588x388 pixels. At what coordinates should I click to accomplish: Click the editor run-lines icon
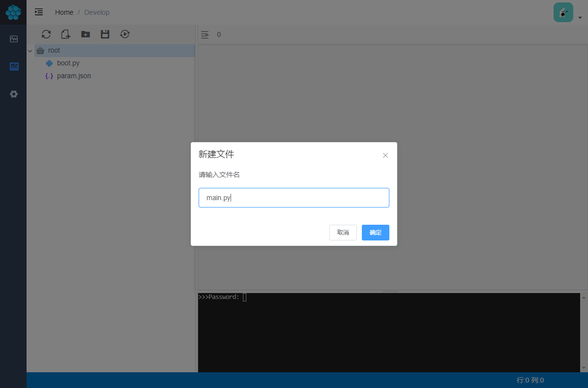coord(205,35)
